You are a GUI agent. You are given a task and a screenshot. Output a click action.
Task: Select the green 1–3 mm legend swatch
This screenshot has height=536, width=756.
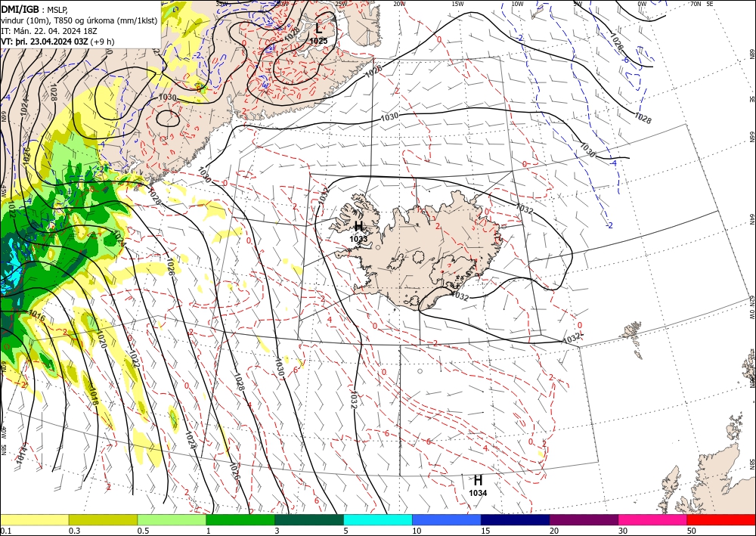240,519
